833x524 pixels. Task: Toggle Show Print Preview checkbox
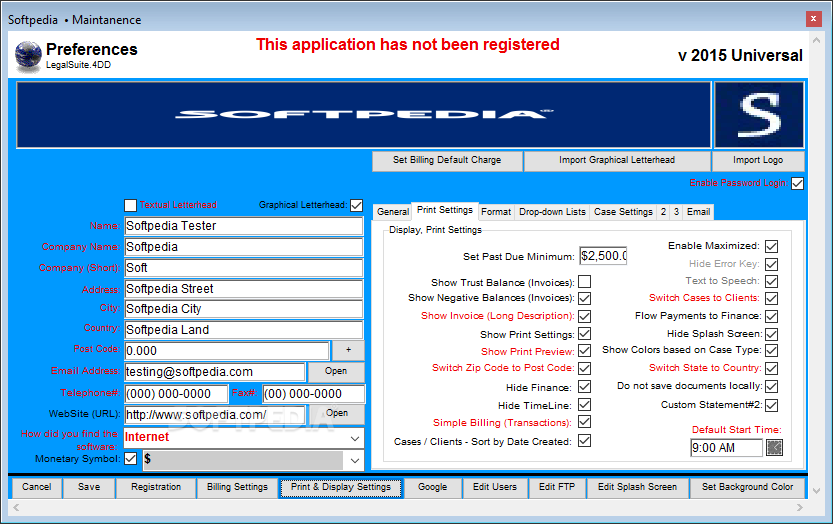584,351
